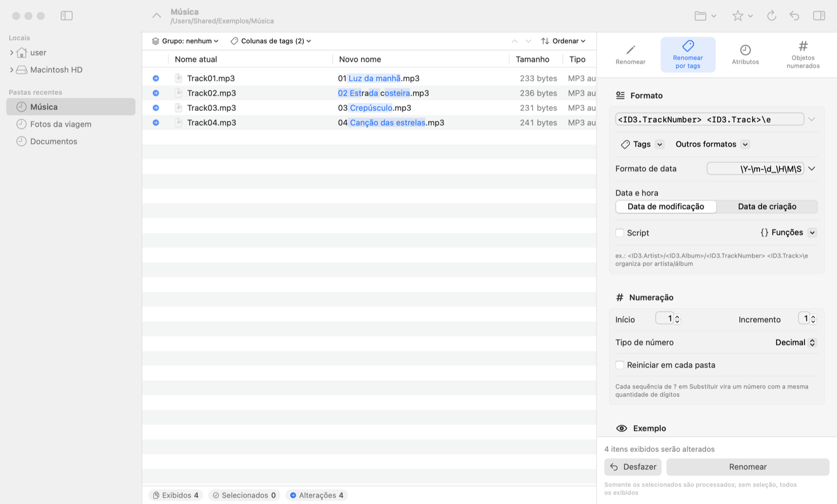
Task: Open Colunas de tags dropdown
Action: click(271, 41)
